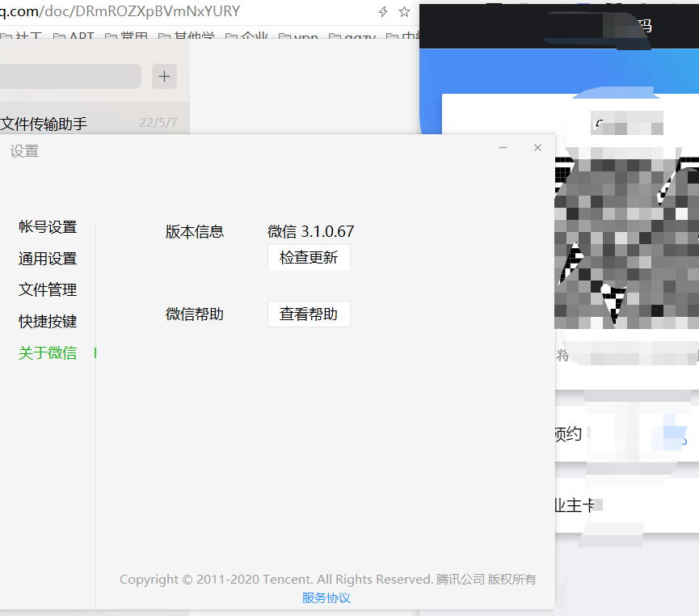This screenshot has width=699, height=616.
Task: Open the APT bookmarks folder
Action: (74, 36)
